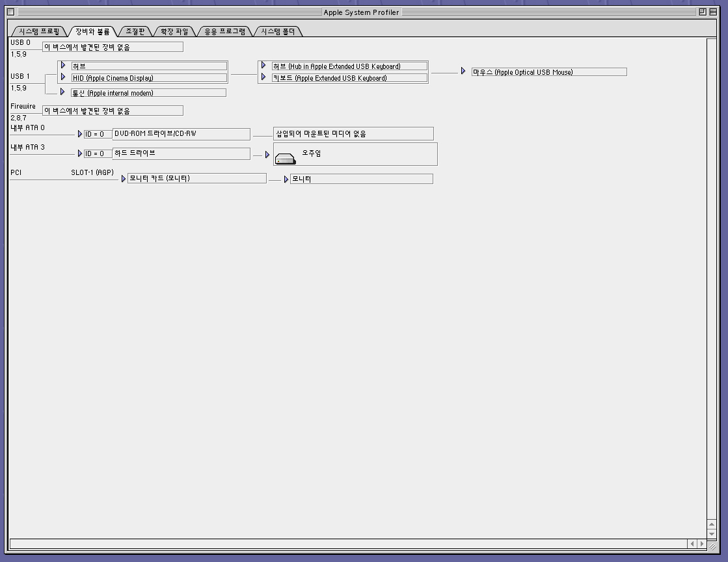Click the horizontal scrollbar right arrow
Screen dimensions: 728x562
click(701, 544)
